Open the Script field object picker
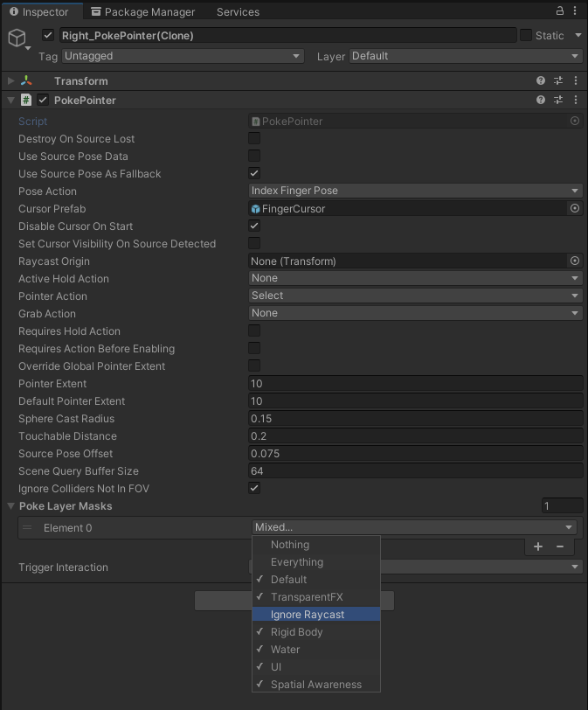Image resolution: width=588 pixels, height=710 pixels. (x=574, y=121)
